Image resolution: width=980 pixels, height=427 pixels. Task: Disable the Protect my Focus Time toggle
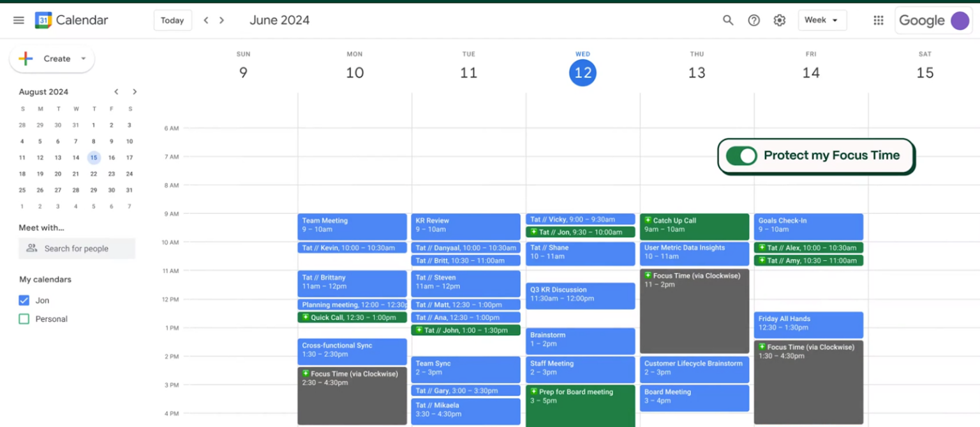pyautogui.click(x=741, y=155)
